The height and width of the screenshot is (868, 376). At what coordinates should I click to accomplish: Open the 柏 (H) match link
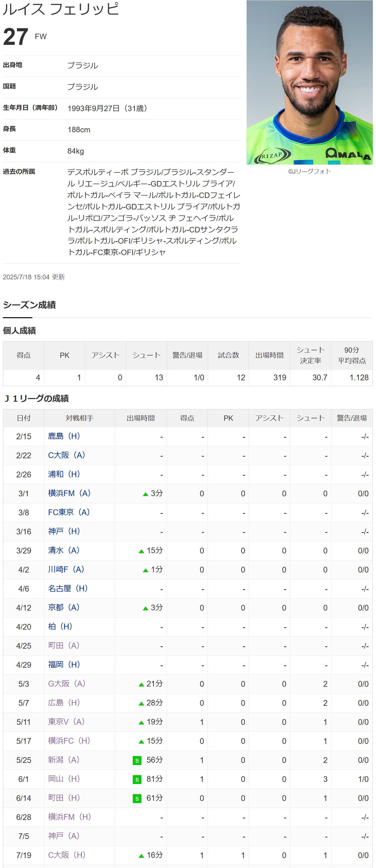click(60, 626)
